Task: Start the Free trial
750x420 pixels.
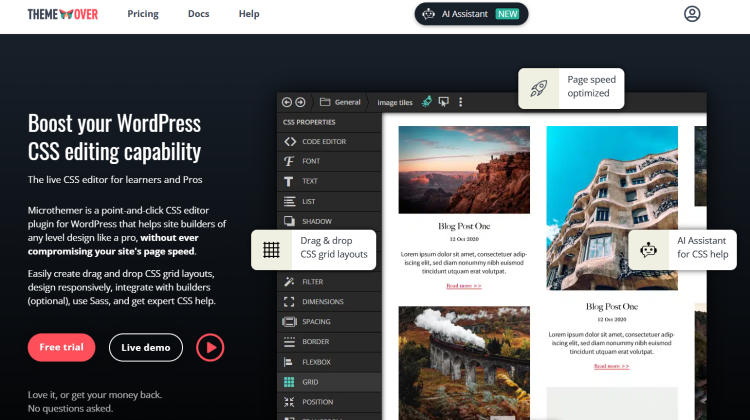Action: coord(61,347)
